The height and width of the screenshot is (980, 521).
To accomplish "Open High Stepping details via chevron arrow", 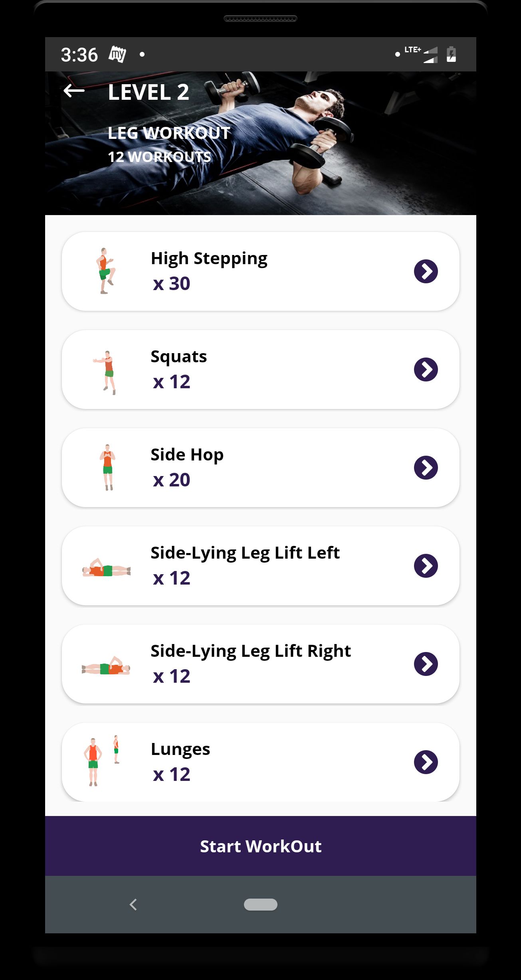I will point(426,271).
